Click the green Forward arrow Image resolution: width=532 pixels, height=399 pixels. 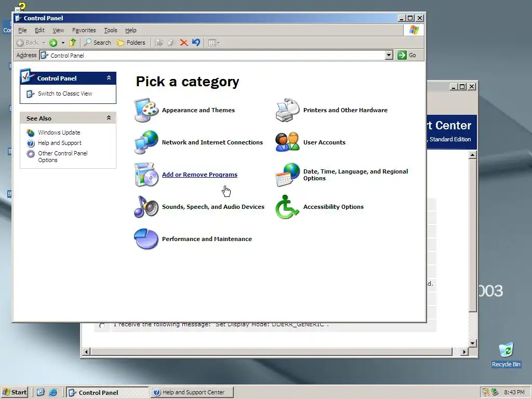pyautogui.click(x=53, y=43)
